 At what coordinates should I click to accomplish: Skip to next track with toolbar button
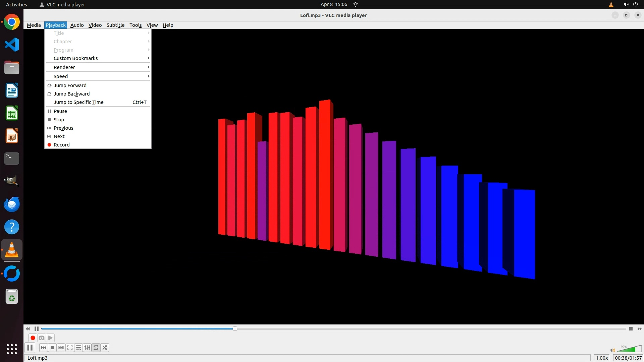point(61,348)
